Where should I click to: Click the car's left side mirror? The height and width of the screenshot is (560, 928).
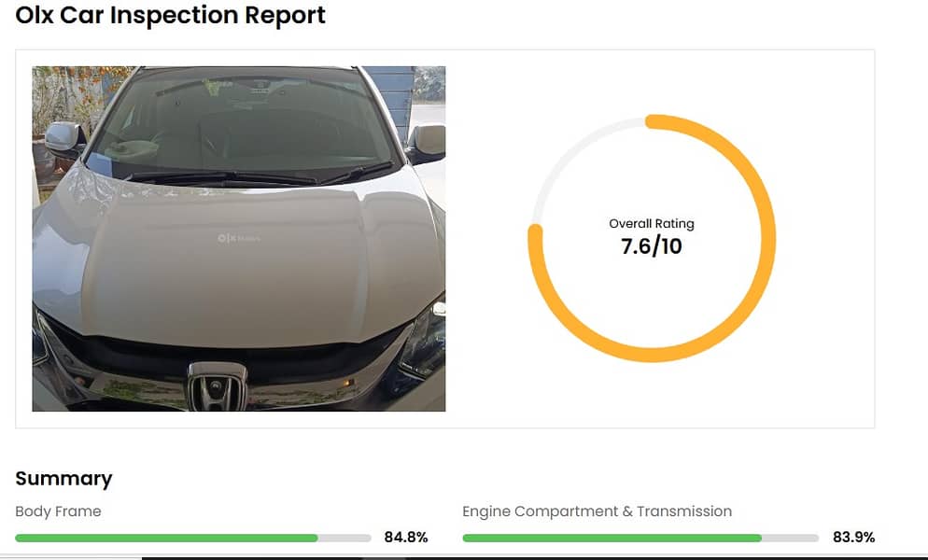click(63, 137)
